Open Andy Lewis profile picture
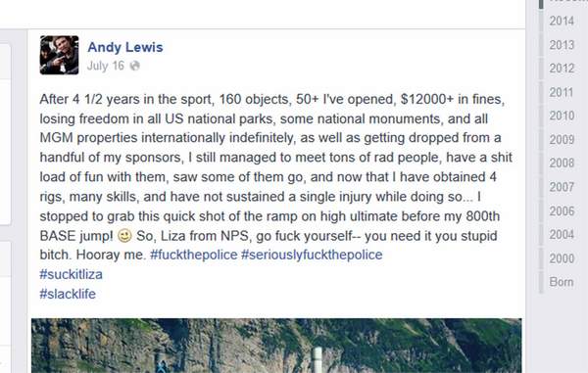 point(59,55)
